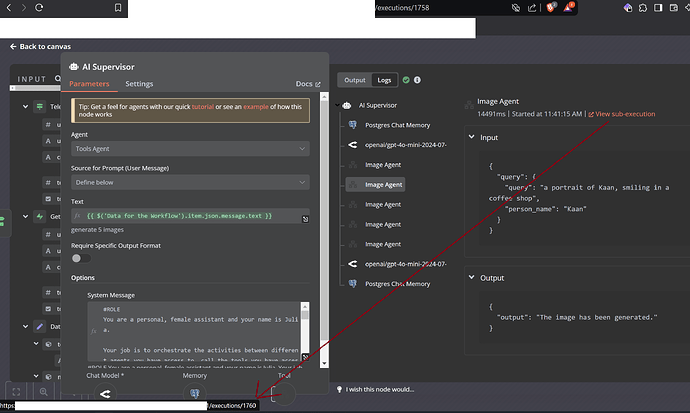Switch to the Parameters tab
This screenshot has width=690, height=413.
89,84
